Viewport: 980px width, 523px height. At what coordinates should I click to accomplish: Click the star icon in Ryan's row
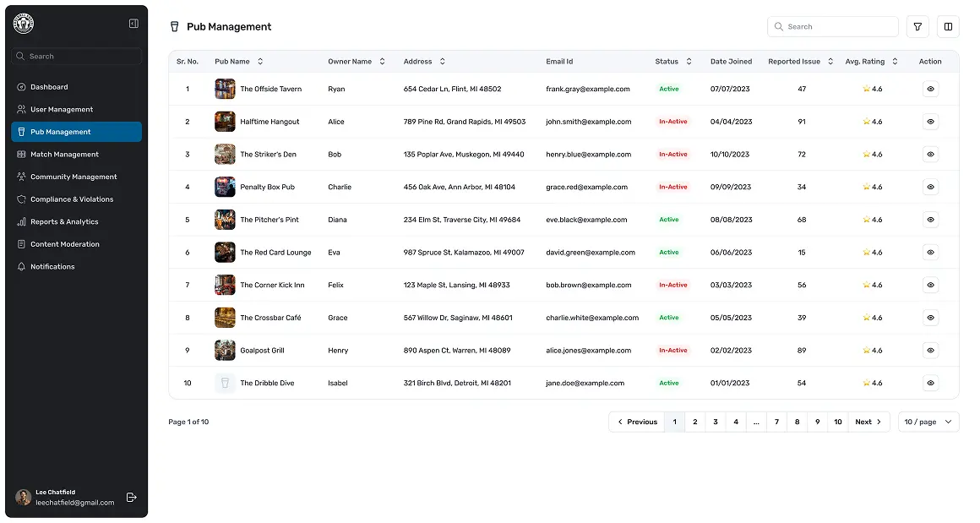[866, 89]
